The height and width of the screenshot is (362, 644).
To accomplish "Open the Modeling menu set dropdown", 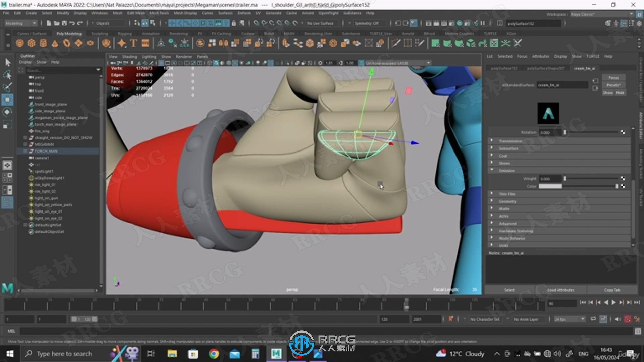I will 20,23.
